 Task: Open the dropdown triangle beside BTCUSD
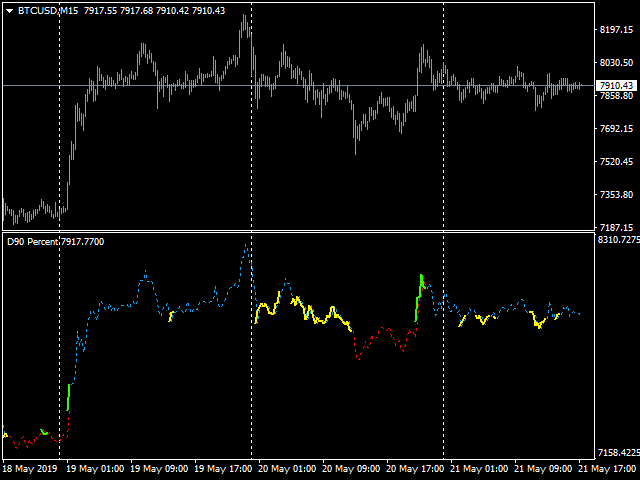click(x=9, y=10)
